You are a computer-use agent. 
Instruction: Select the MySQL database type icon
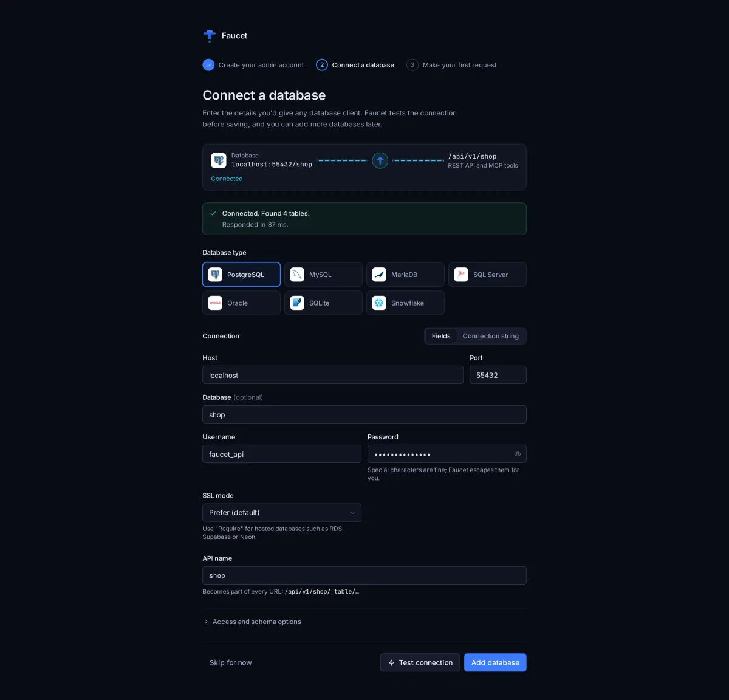click(297, 275)
